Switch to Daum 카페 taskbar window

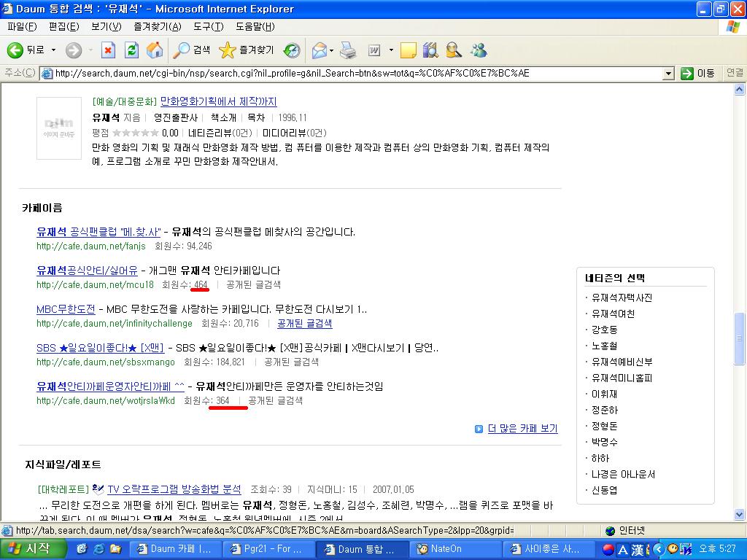(174, 549)
